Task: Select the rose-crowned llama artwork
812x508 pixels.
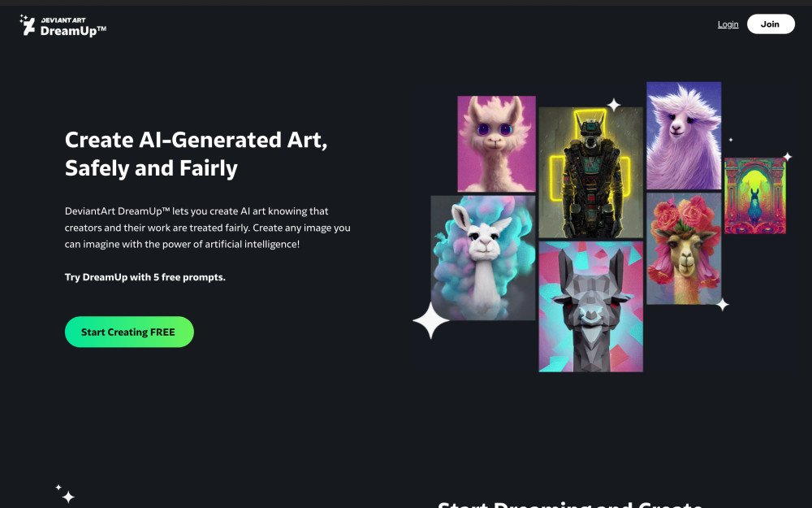Action: pyautogui.click(x=684, y=248)
